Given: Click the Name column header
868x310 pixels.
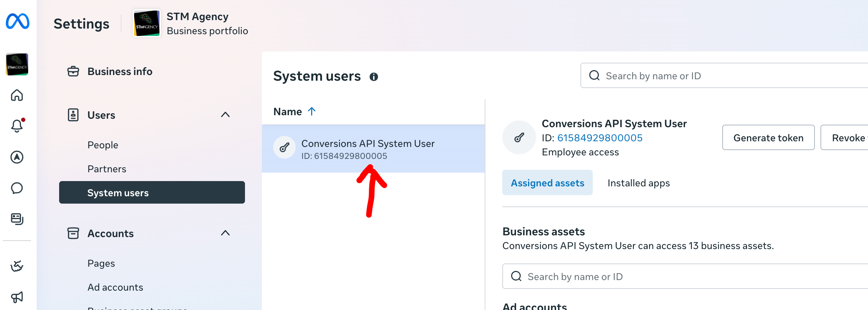Looking at the screenshot, I should pos(288,112).
